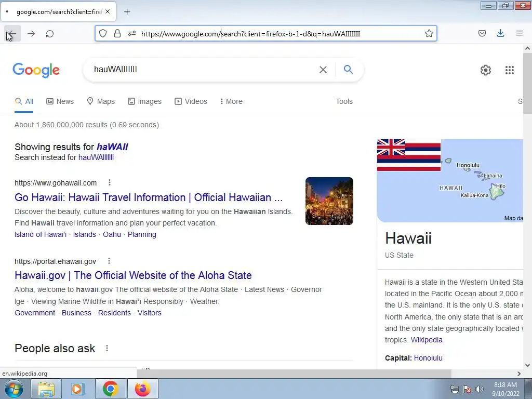The image size is (532, 399).
Task: Close the google.com search tab
Action: pos(108,11)
